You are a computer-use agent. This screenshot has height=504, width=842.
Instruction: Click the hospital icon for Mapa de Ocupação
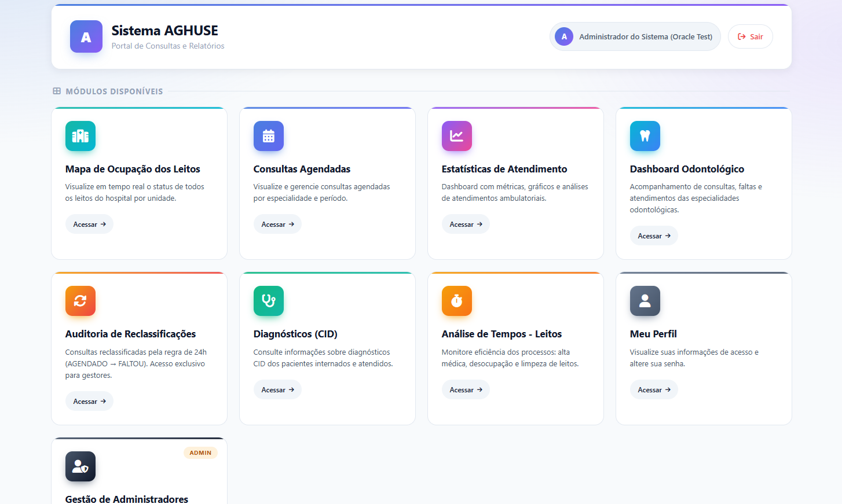click(80, 136)
